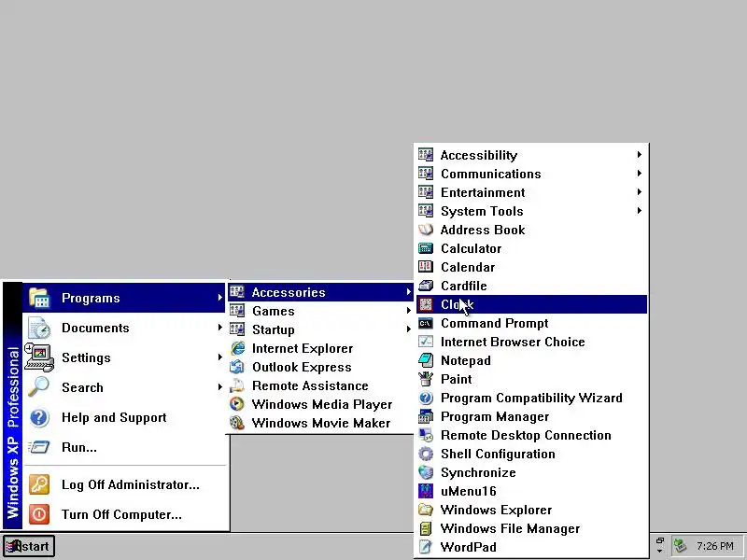747x560 pixels.
Task: Click the start button
Action: click(x=29, y=546)
